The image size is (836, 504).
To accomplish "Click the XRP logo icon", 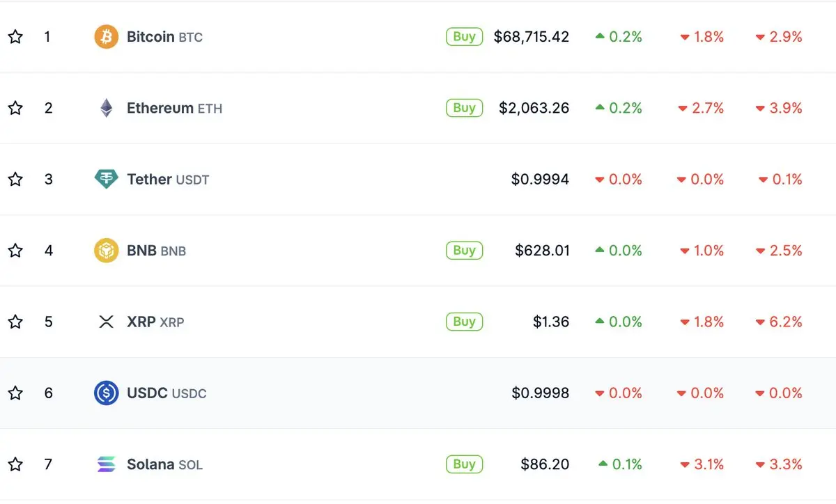I will (x=106, y=322).
